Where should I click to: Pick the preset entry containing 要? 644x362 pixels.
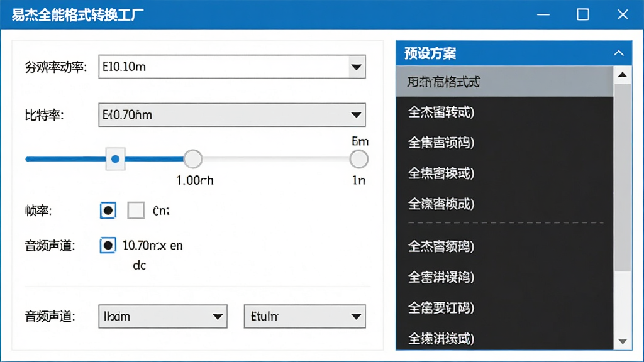[x=505, y=308]
